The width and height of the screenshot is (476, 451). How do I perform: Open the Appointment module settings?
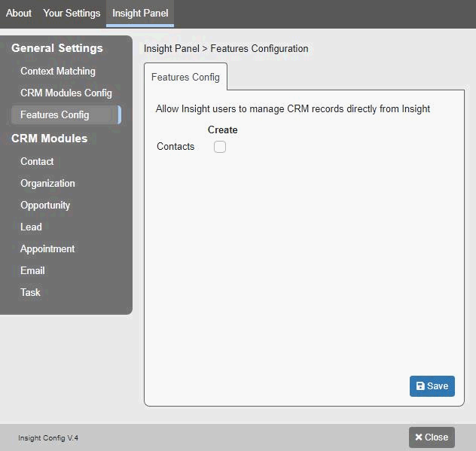(47, 249)
